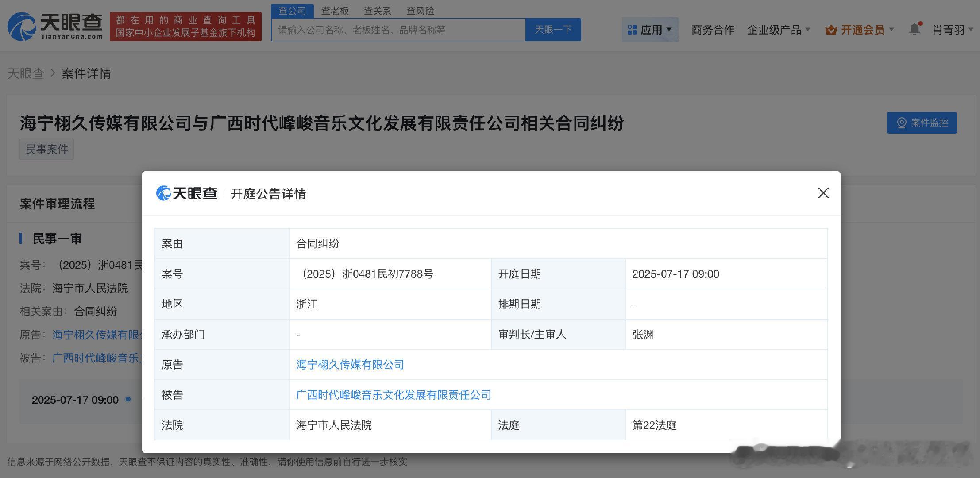Select the 查关系 search tab
Viewport: 980px width, 478px height.
[x=378, y=11]
